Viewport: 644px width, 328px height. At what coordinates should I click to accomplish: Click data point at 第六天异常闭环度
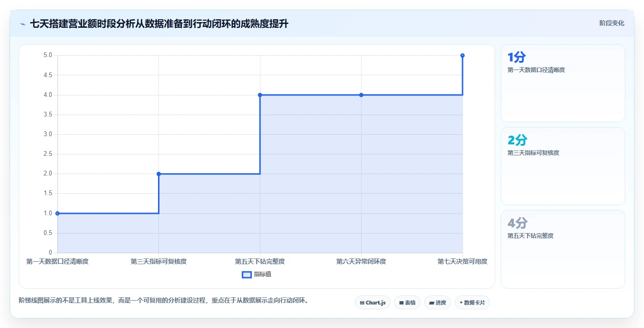361,95
